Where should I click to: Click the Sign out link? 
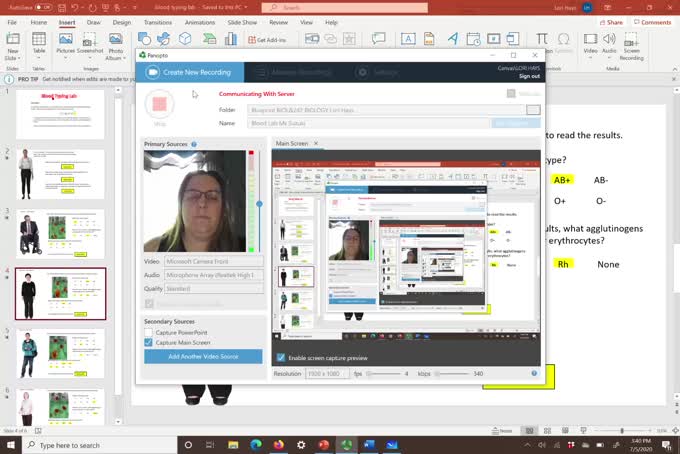(x=529, y=76)
